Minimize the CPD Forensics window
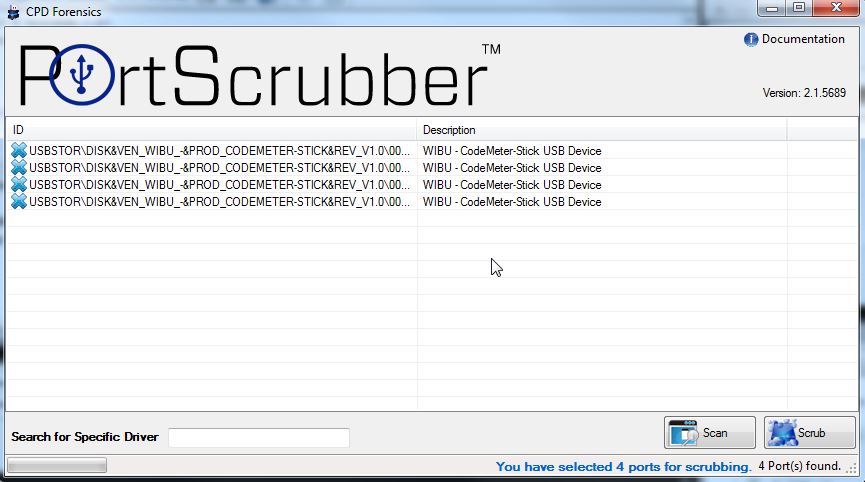 (772, 8)
